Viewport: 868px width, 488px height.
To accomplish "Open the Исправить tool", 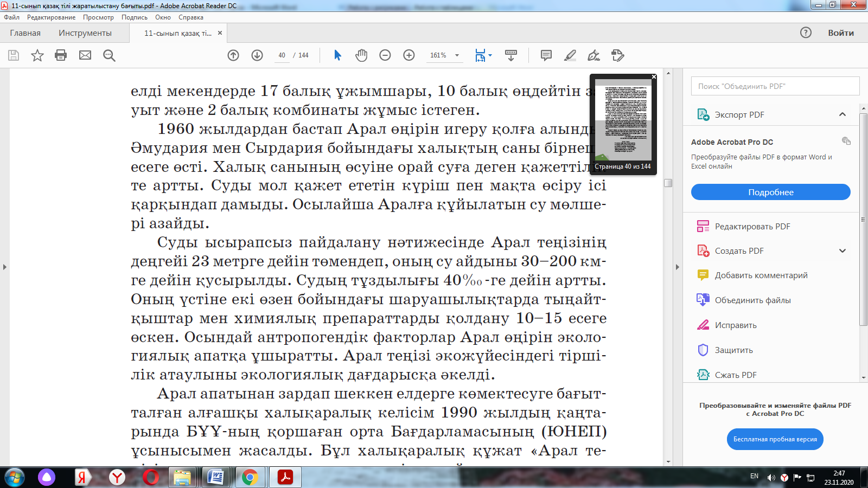I will point(727,325).
